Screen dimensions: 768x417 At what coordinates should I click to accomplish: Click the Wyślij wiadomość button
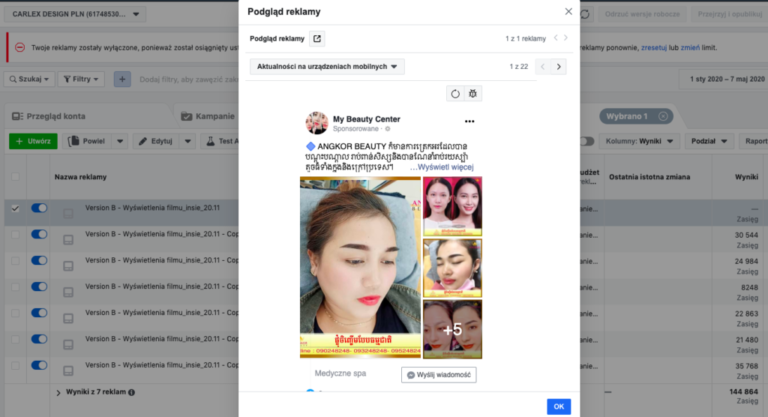pos(439,375)
